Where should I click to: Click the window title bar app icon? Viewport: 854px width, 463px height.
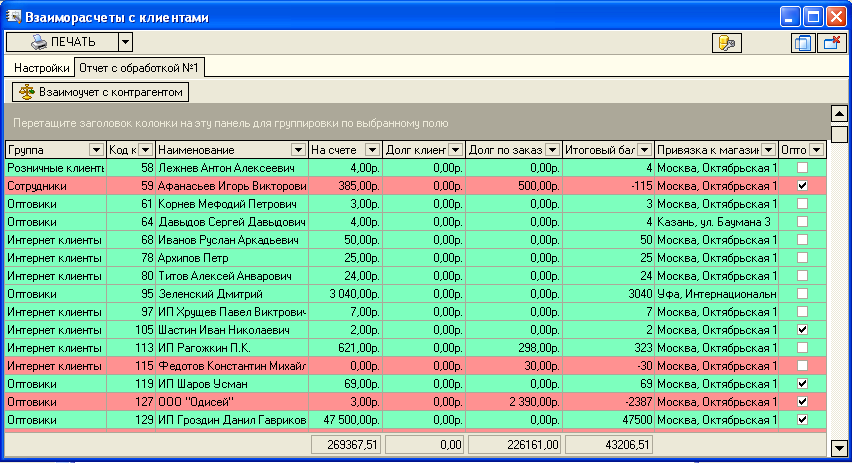pos(13,17)
